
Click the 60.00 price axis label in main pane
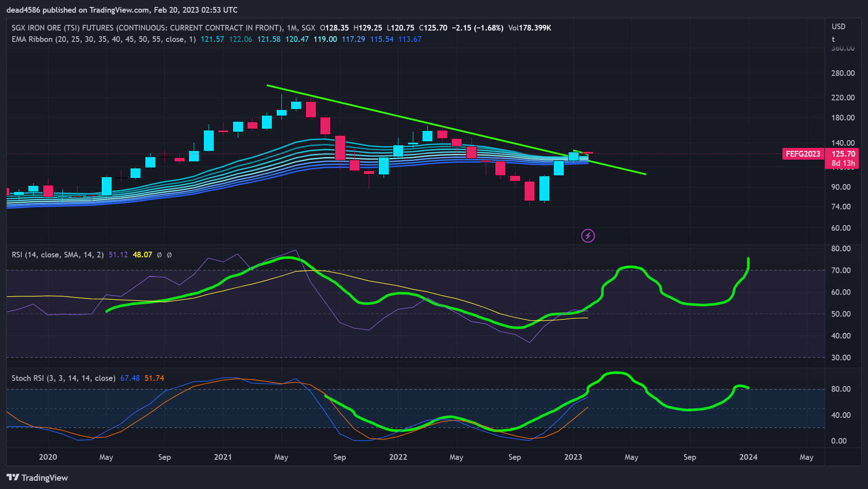[x=841, y=228]
